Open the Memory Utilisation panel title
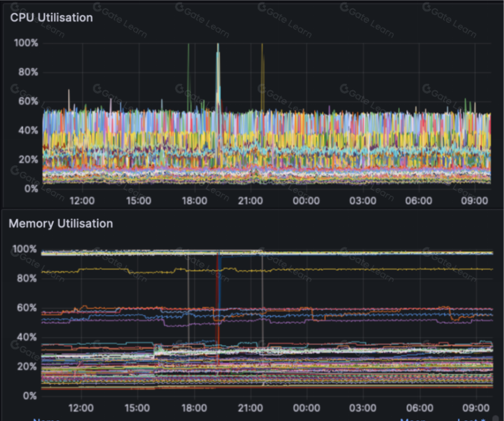 pos(61,223)
